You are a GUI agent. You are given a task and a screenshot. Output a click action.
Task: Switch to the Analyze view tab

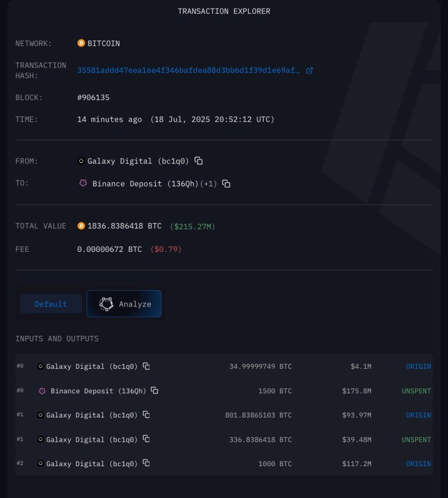[124, 304]
